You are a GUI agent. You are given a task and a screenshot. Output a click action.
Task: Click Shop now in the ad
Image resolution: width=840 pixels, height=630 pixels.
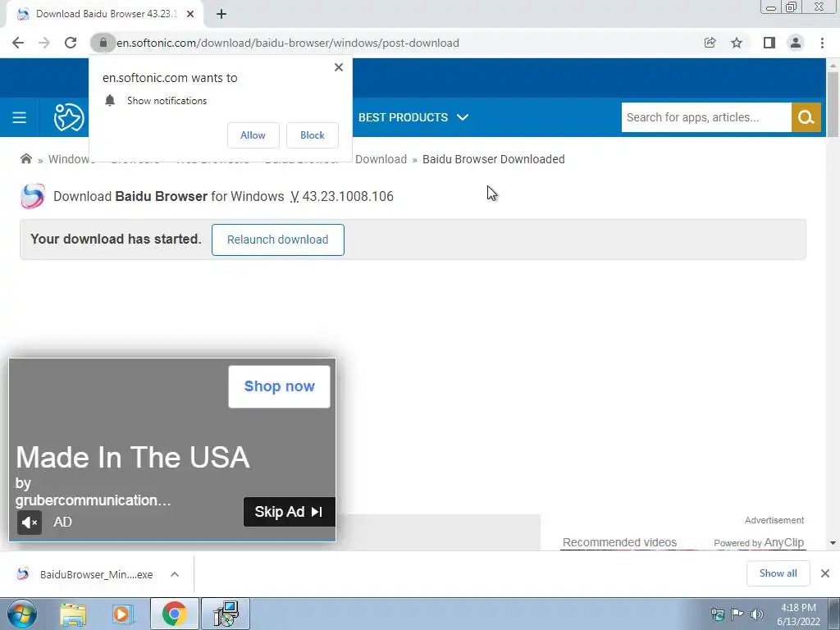pyautogui.click(x=279, y=386)
